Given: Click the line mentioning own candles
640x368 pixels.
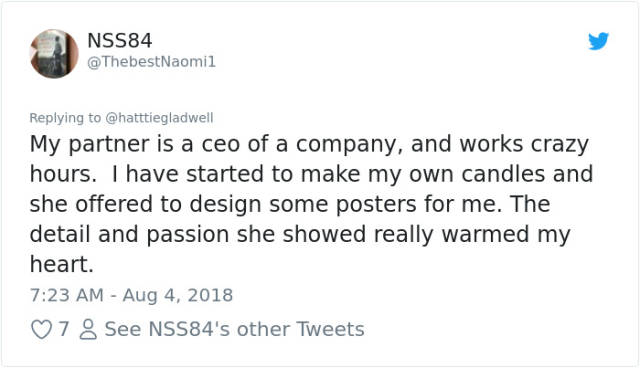Looking at the screenshot, I should (311, 174).
